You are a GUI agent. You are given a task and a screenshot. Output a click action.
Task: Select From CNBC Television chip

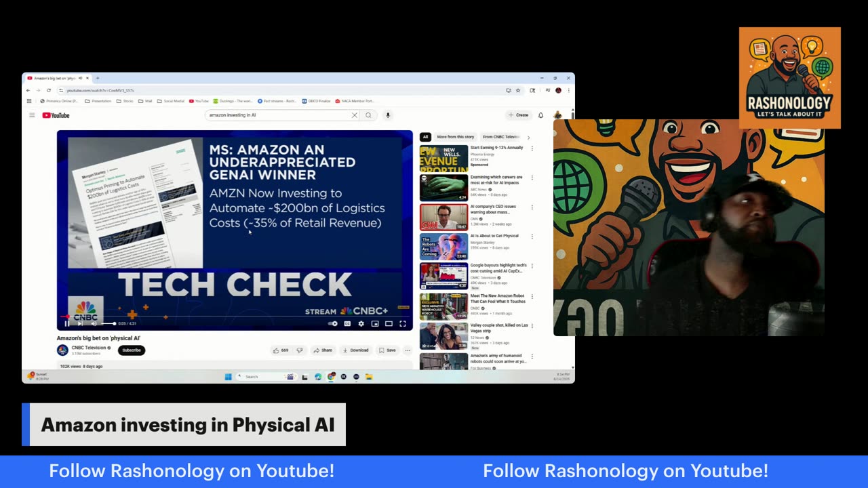[501, 137]
